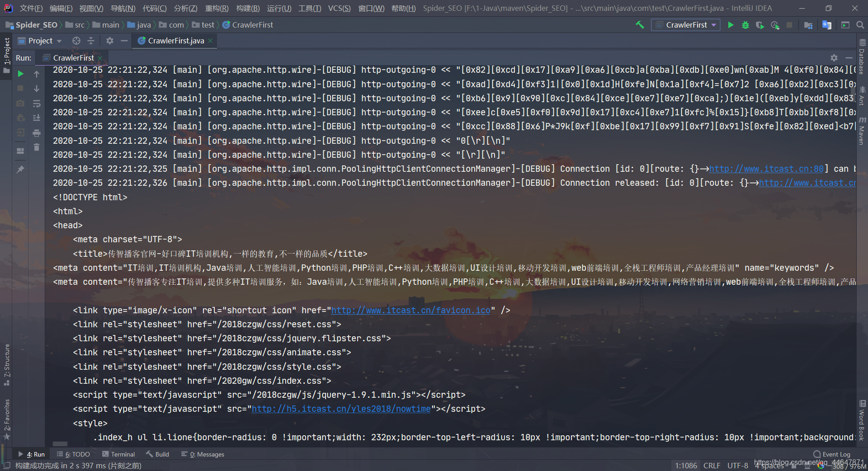Click the down arrow in Run panel

point(37,89)
